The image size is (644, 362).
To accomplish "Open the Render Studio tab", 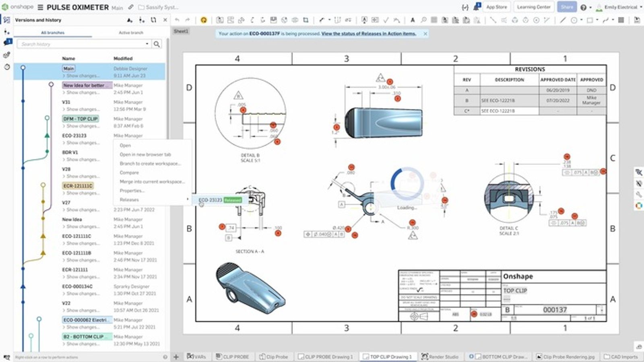I will point(441,356).
